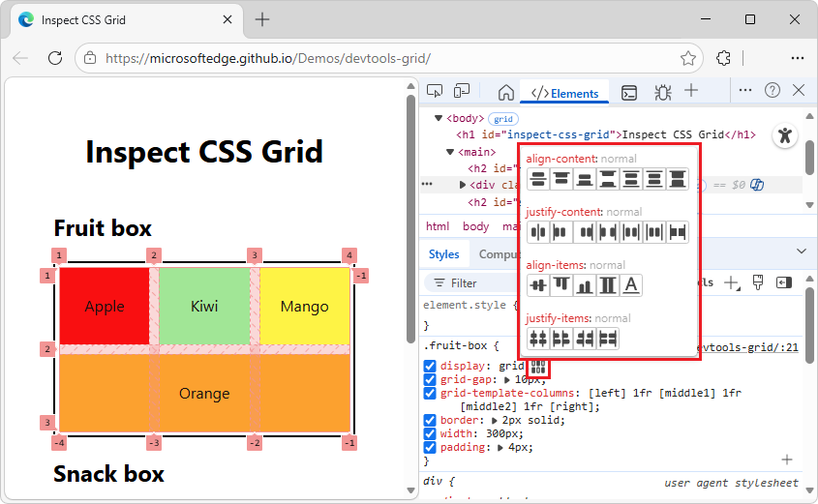
Task: Select the inspect element picker tool
Action: (x=435, y=91)
